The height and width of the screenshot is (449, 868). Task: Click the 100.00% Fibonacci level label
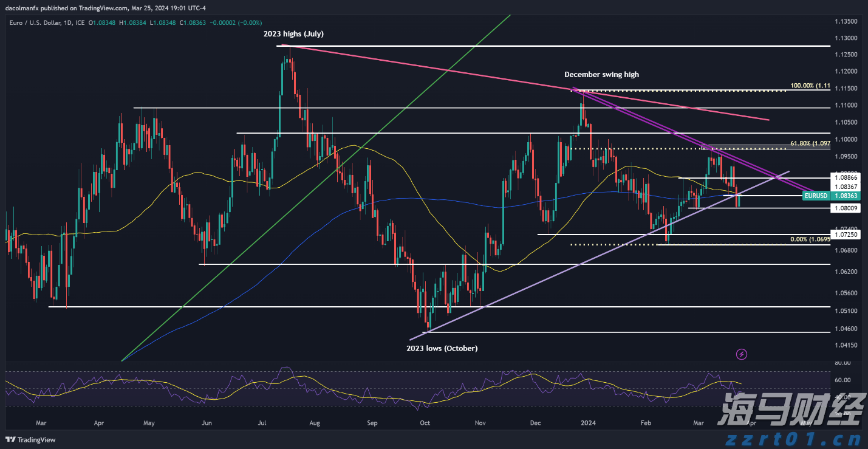coord(810,86)
